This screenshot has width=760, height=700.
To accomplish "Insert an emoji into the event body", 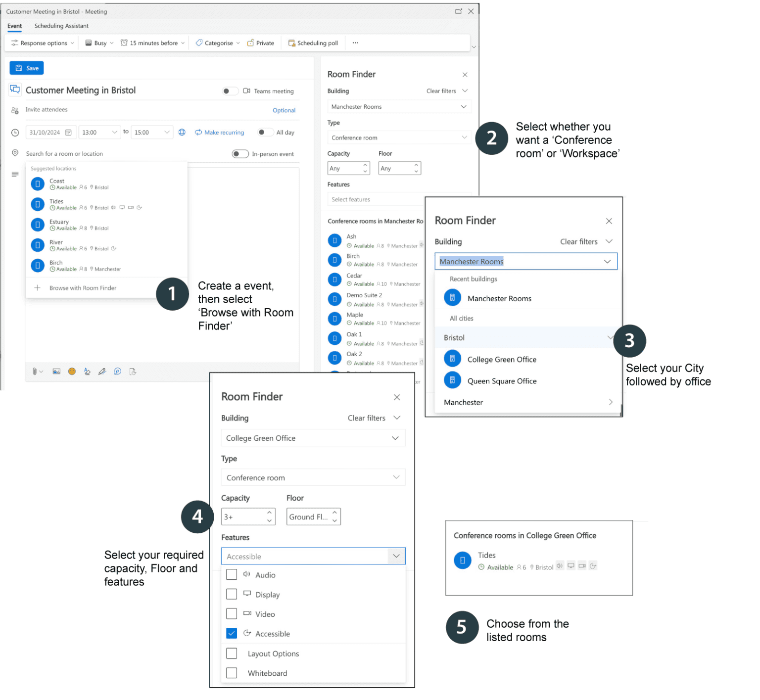I will tap(72, 371).
